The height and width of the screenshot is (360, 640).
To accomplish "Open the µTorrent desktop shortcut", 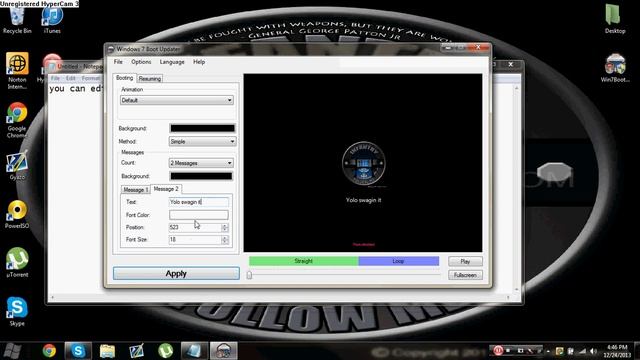I will tap(17, 263).
